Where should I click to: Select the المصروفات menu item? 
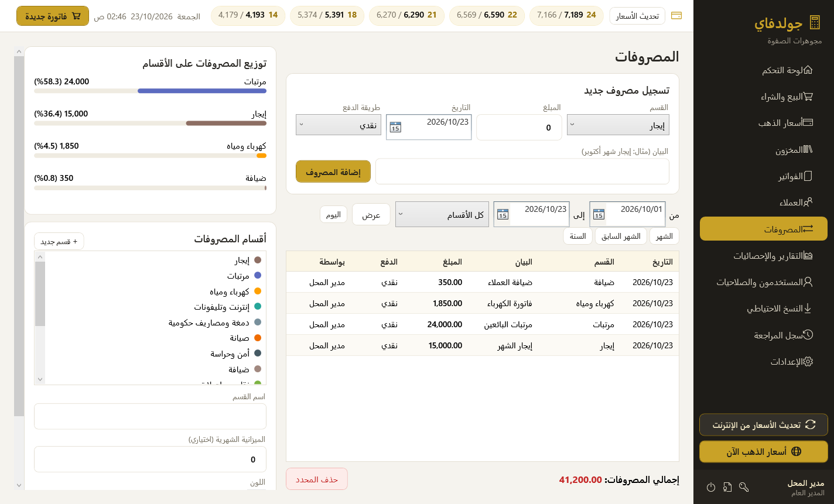[x=764, y=229]
